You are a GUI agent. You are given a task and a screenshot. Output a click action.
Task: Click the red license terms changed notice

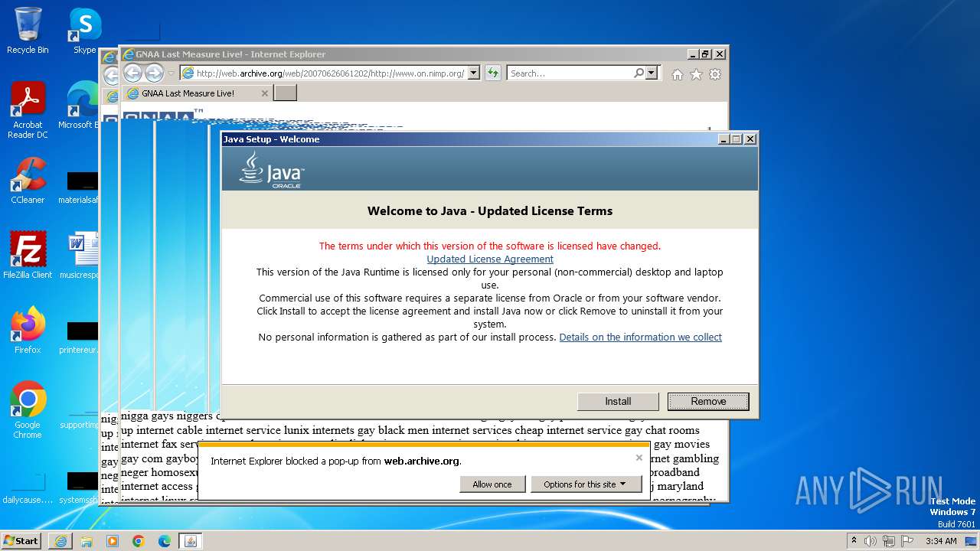tap(490, 246)
